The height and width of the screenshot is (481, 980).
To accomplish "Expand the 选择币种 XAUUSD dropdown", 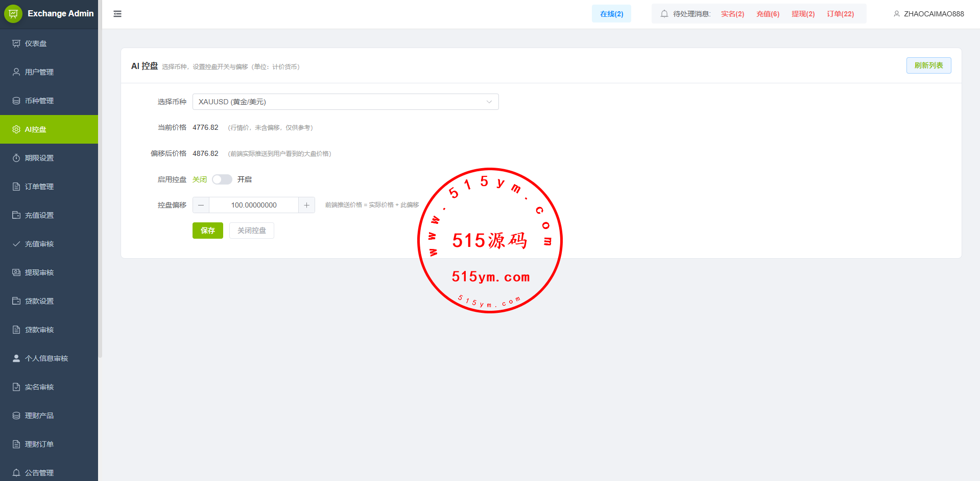I will [345, 102].
